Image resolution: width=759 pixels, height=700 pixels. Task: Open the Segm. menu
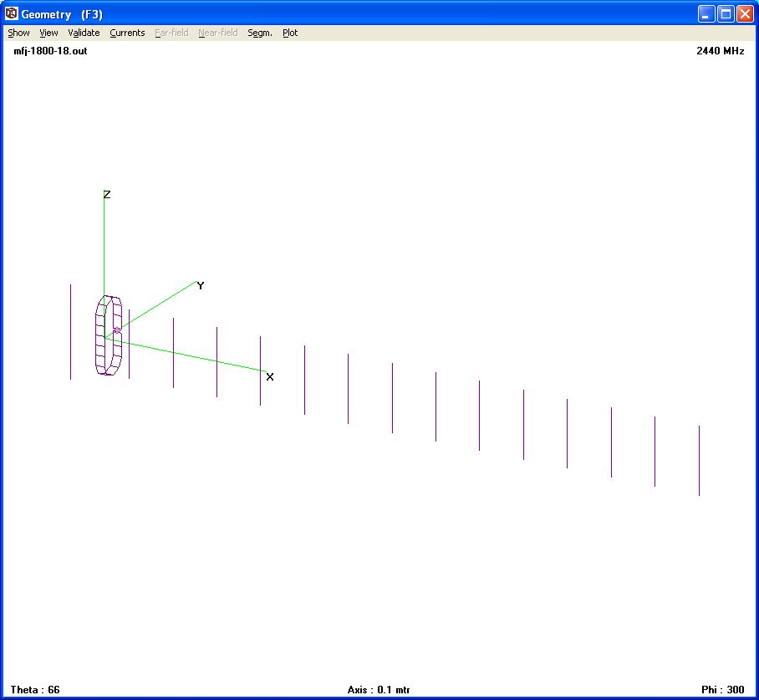click(x=259, y=33)
